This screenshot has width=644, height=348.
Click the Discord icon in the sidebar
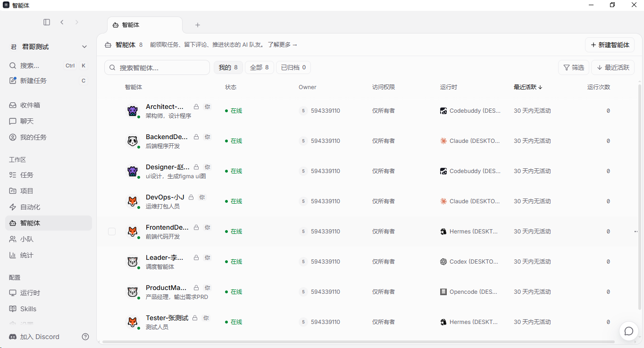(13, 337)
